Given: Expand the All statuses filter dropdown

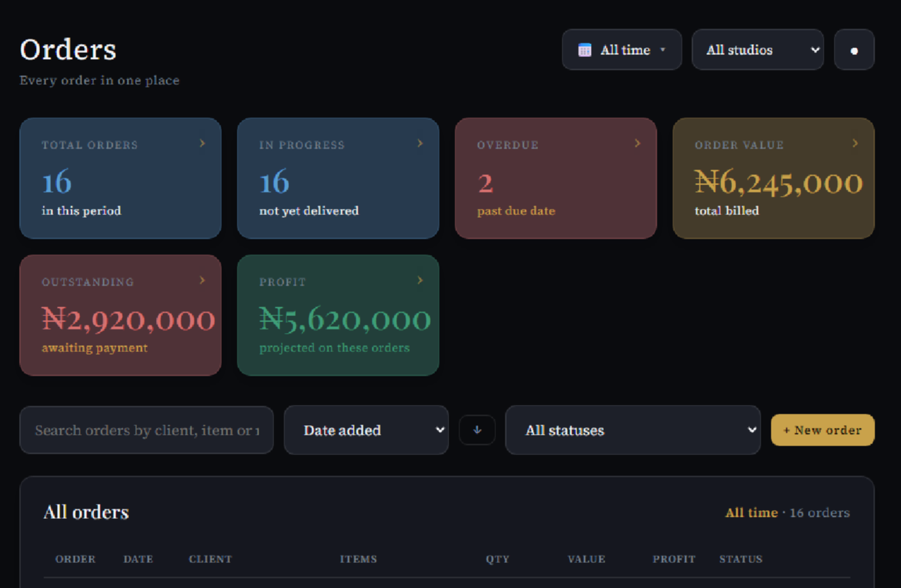Looking at the screenshot, I should pos(633,430).
